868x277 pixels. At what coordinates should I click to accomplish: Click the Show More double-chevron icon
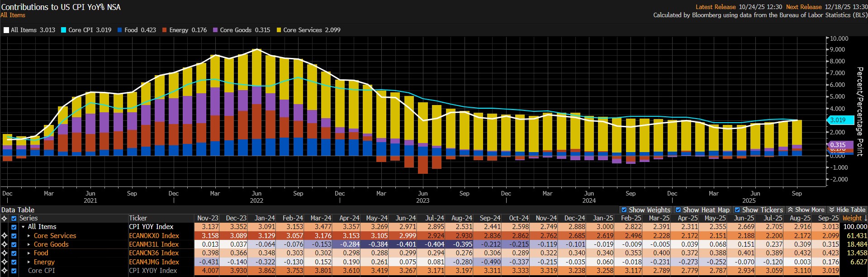click(790, 210)
